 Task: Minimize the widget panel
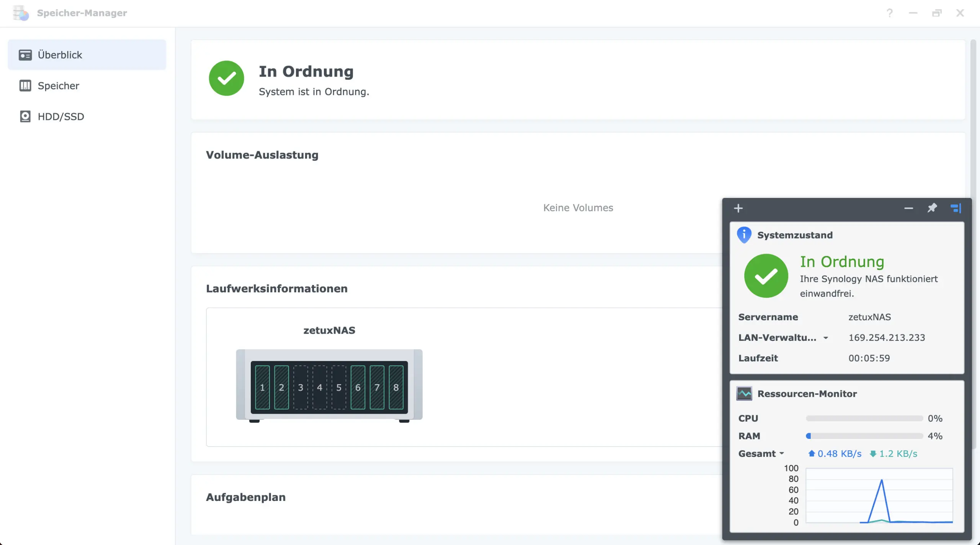pyautogui.click(x=908, y=208)
